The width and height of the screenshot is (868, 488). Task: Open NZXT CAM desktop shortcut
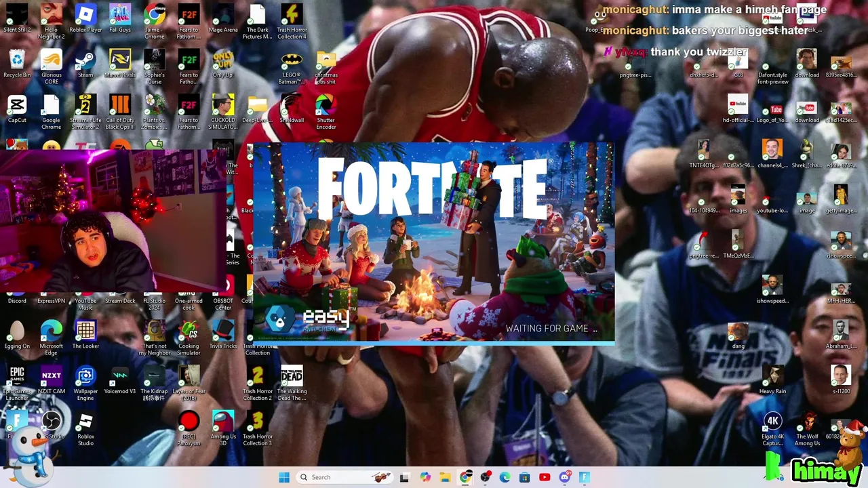point(51,380)
